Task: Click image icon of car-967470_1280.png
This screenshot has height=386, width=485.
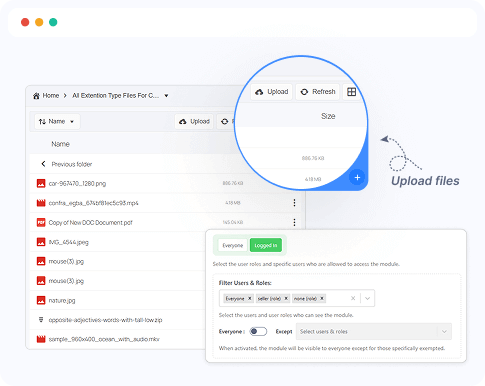Action: [x=41, y=183]
